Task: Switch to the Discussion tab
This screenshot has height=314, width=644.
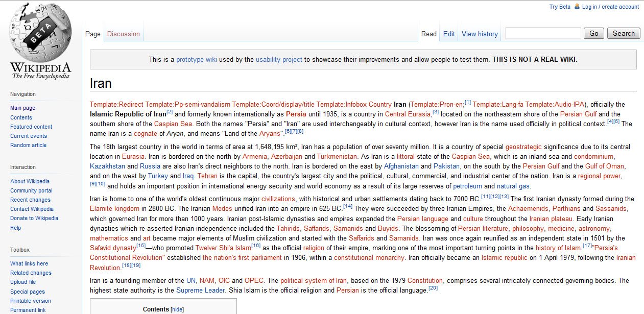Action: point(123,34)
